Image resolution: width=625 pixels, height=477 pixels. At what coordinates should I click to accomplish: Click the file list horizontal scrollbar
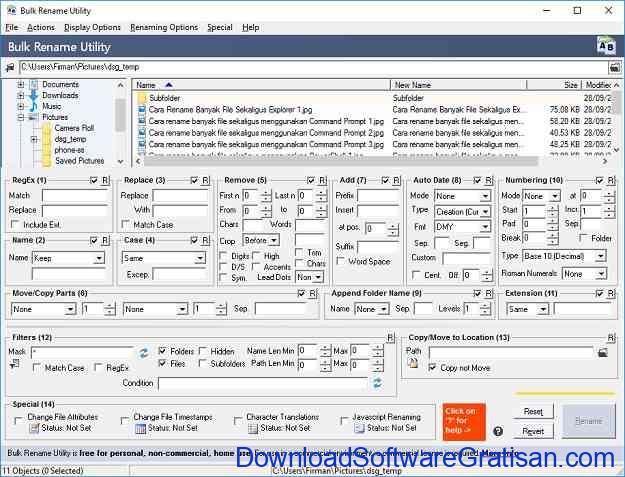pyautogui.click(x=340, y=161)
